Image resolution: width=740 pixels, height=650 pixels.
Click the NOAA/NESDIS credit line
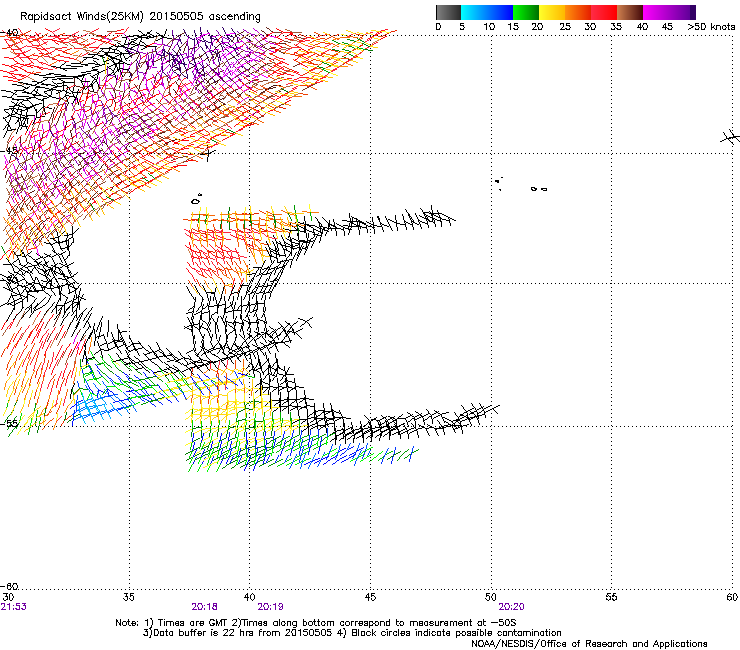(x=589, y=644)
